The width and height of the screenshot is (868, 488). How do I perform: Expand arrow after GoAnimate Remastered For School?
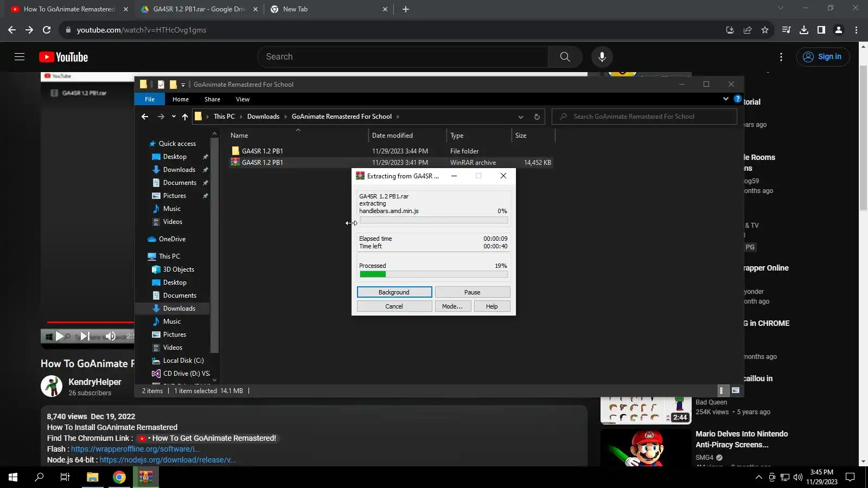(x=398, y=117)
